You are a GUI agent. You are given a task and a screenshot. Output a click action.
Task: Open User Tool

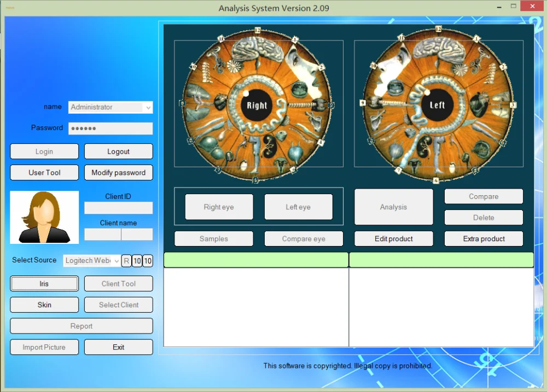click(44, 173)
